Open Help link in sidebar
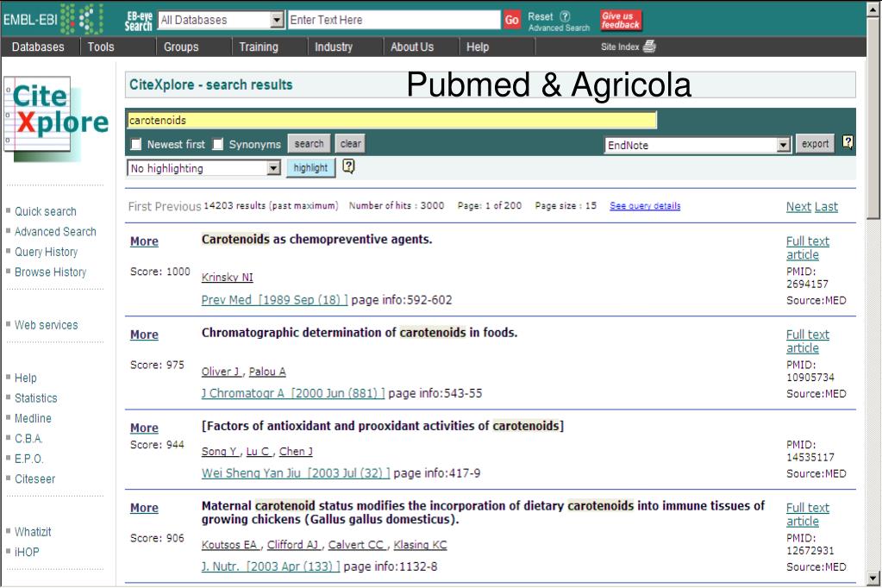Image resolution: width=882 pixels, height=588 pixels. (26, 378)
